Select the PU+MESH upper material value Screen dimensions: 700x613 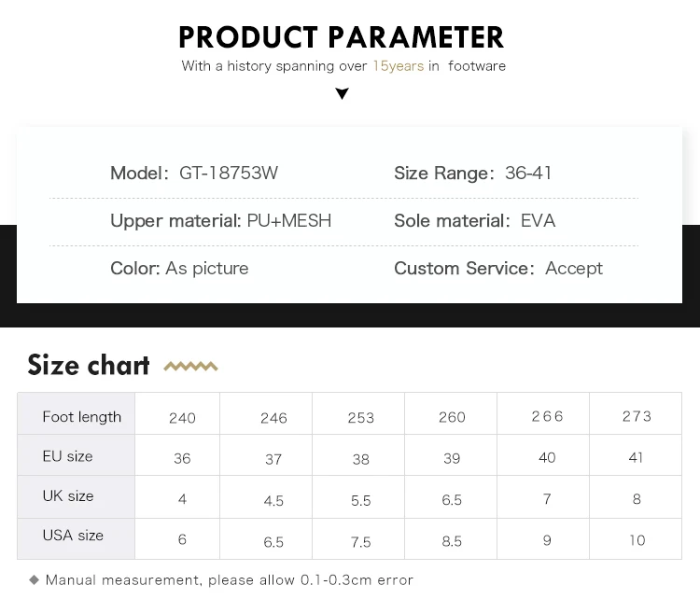click(289, 221)
